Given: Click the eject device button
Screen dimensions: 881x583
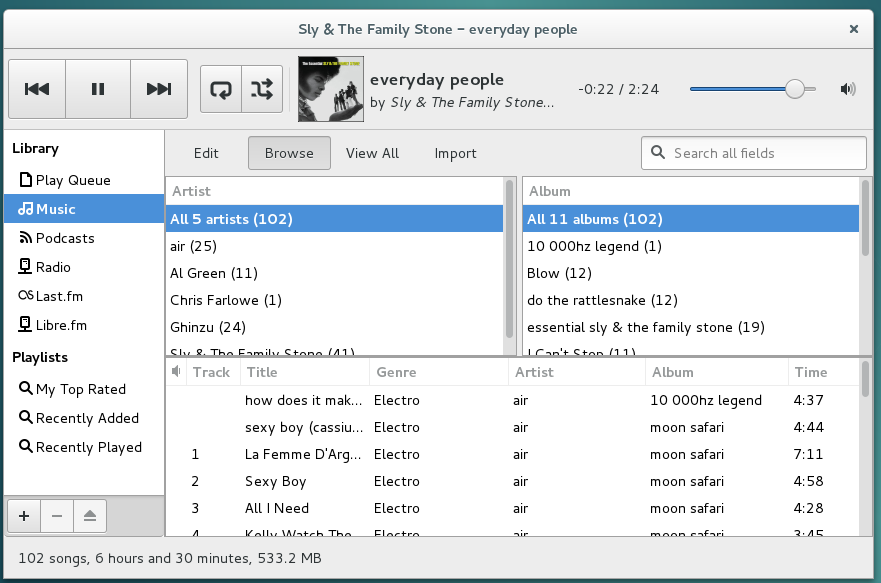Looking at the screenshot, I should click(90, 516).
